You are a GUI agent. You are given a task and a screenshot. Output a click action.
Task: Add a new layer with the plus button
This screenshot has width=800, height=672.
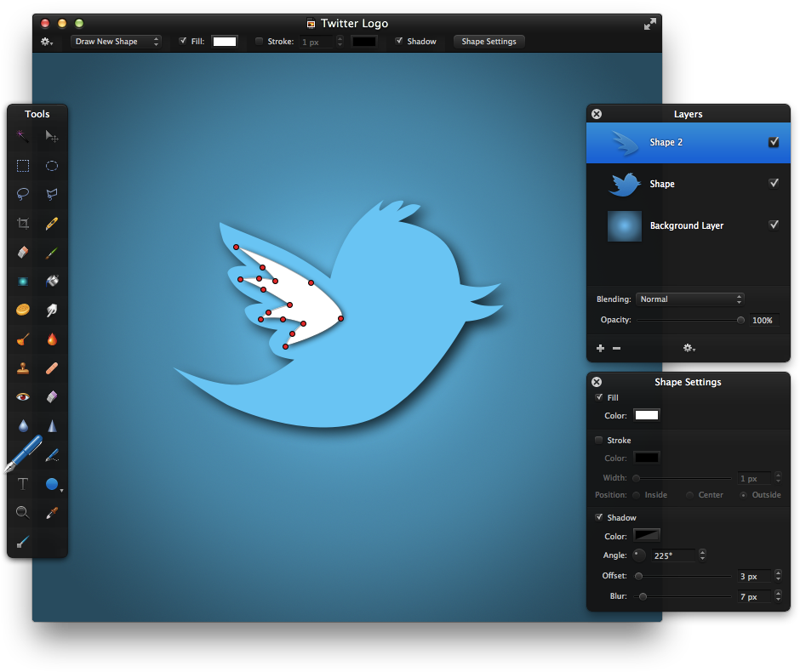(x=600, y=348)
